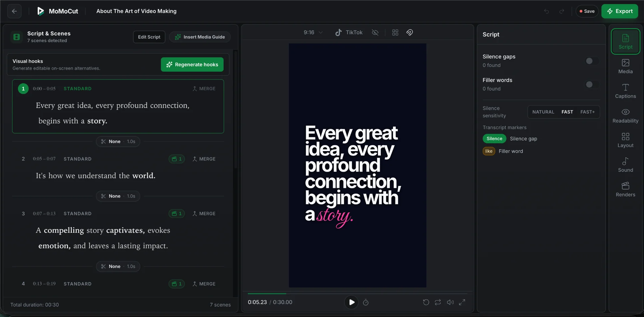This screenshot has height=317, width=644.
Task: Open transition dropdown after scene 3
Action: (118, 266)
